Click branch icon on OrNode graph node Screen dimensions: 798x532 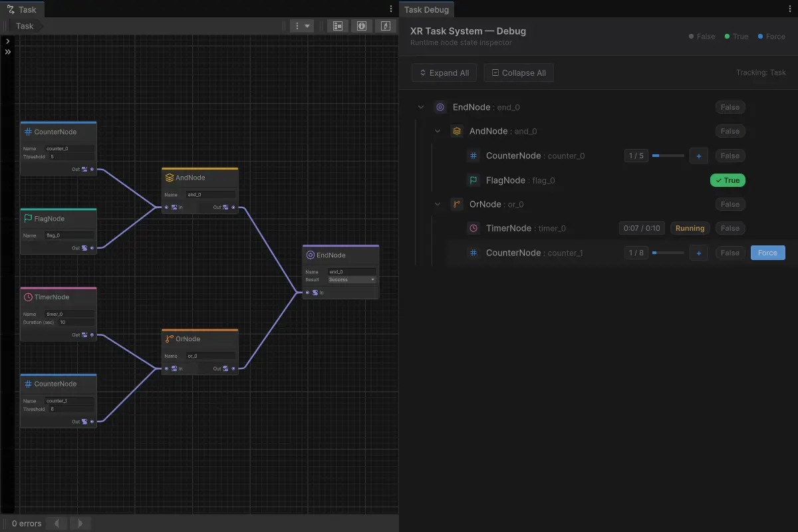click(170, 338)
